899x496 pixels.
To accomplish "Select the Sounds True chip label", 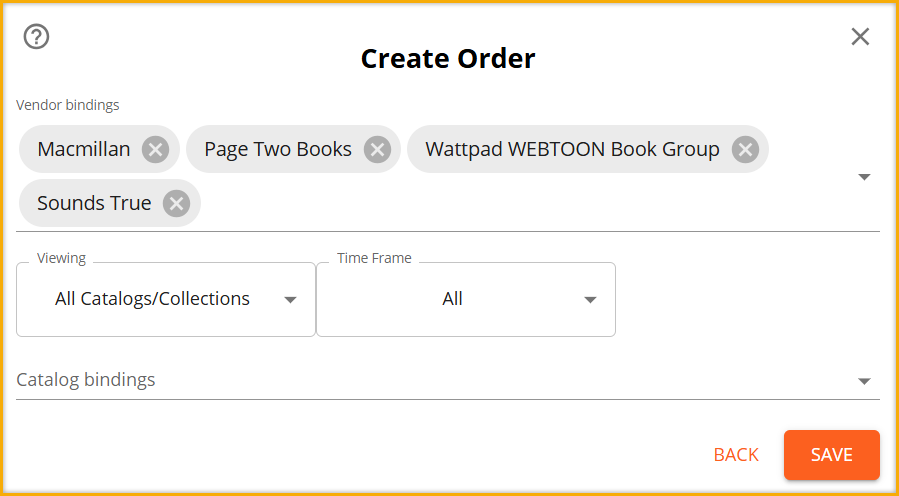I will click(x=94, y=203).
